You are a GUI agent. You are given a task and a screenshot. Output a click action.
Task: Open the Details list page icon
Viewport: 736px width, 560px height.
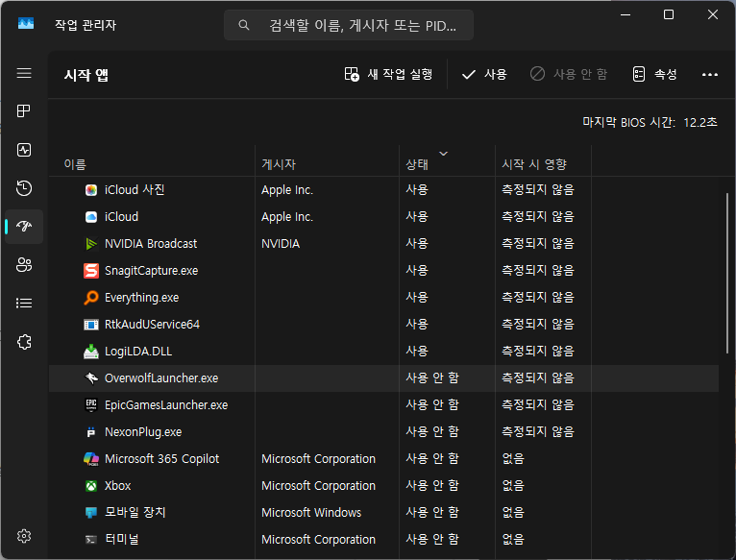point(24,304)
